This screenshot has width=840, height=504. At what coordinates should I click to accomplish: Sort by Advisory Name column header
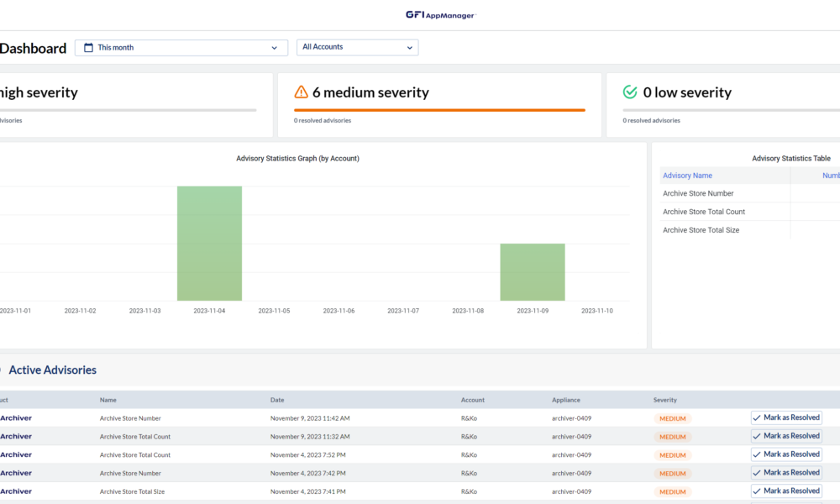click(x=687, y=176)
